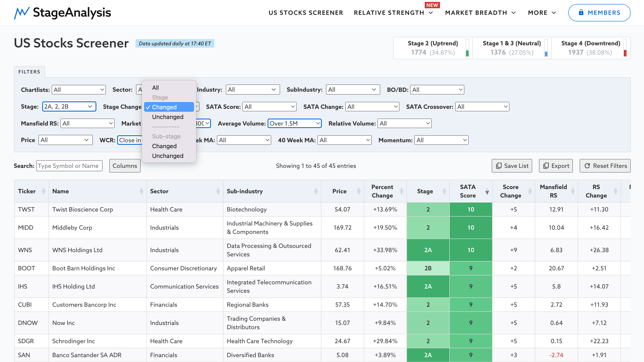Screen dimensions: 644x362
Task: Click the BOOT 2B stage cell
Action: pyautogui.click(x=428, y=268)
